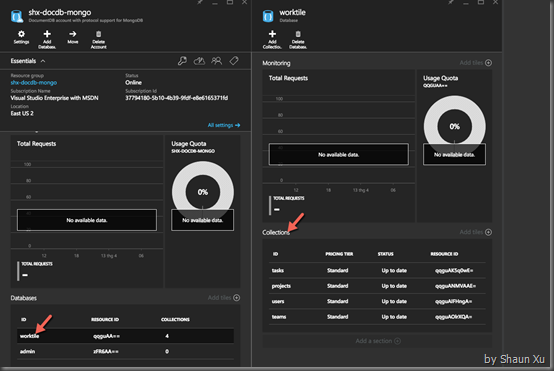
Task: Click the cloud quick-start icon in Essentials
Action: point(199,61)
